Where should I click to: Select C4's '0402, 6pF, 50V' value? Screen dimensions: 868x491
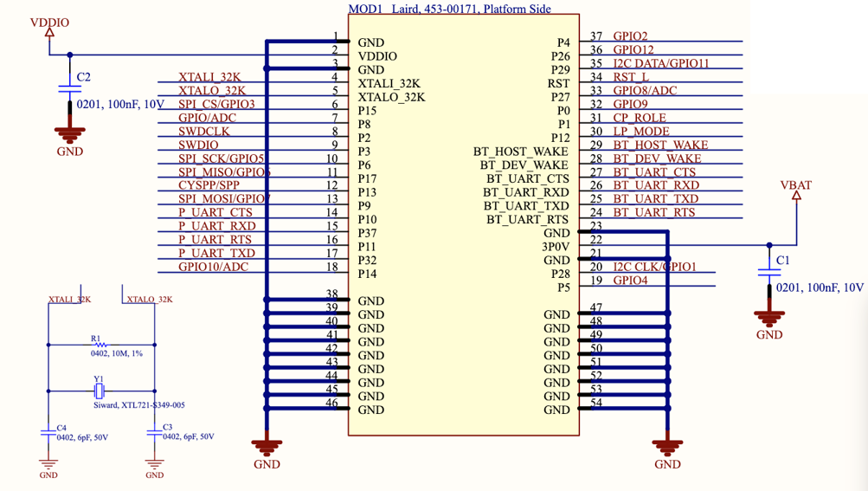pyautogui.click(x=82, y=437)
